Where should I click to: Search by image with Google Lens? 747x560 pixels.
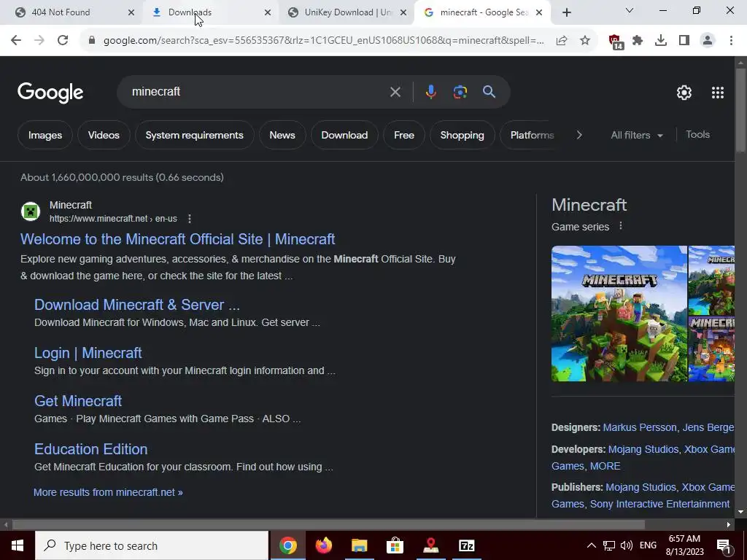coord(460,92)
